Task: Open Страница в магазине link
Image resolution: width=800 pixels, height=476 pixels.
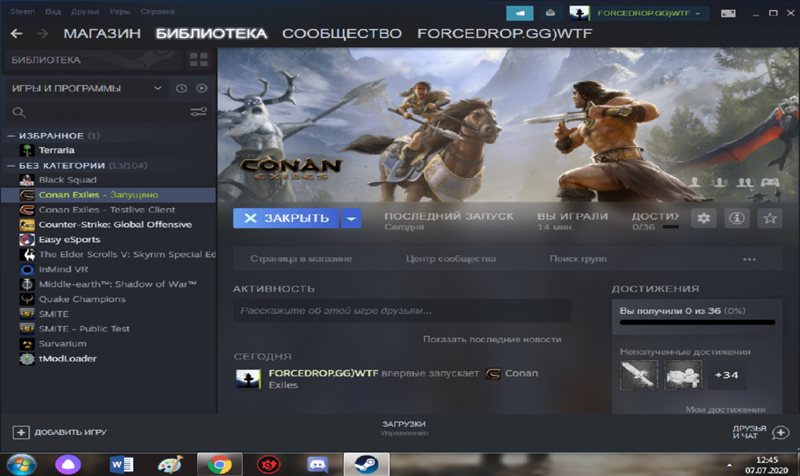Action: pos(301,259)
